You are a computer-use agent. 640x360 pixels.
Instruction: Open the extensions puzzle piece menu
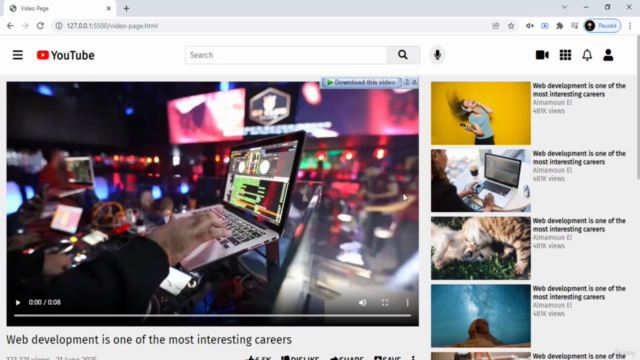(x=560, y=26)
